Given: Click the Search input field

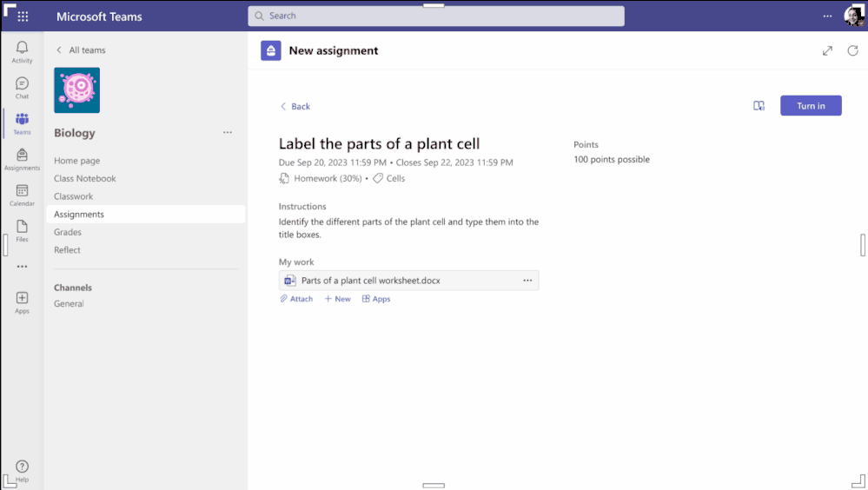Looking at the screenshot, I should [x=436, y=17].
